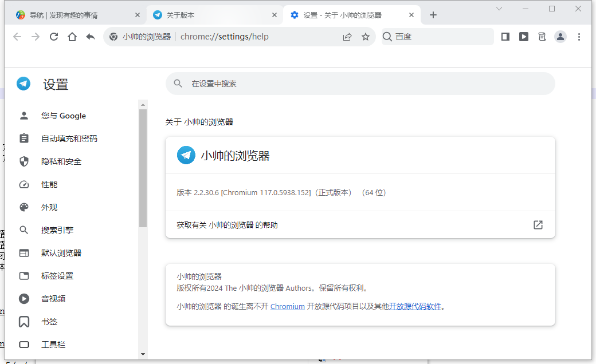Open 外观 settings section

pos(49,207)
